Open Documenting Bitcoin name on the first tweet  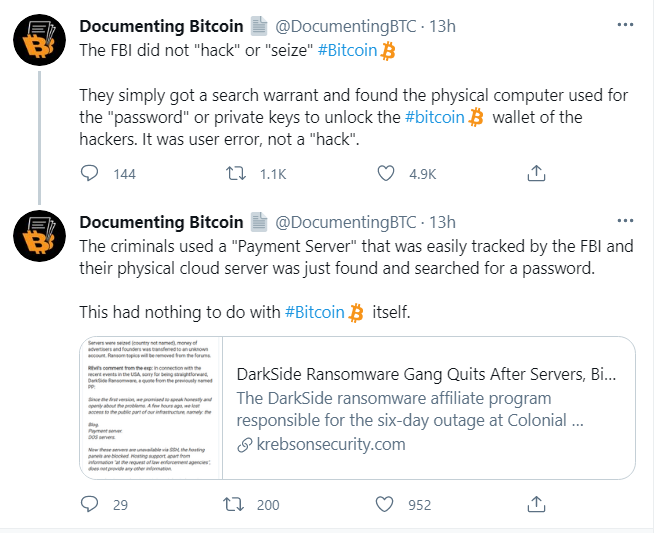161,24
